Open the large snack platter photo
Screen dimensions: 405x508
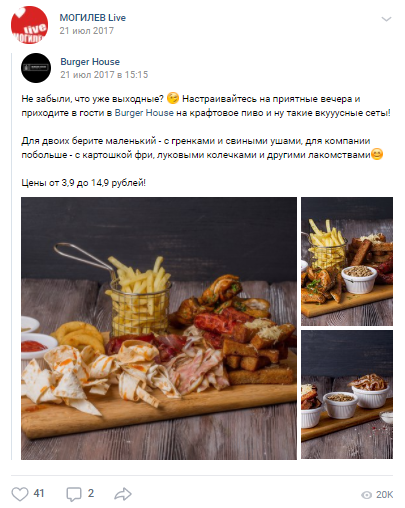(x=159, y=328)
